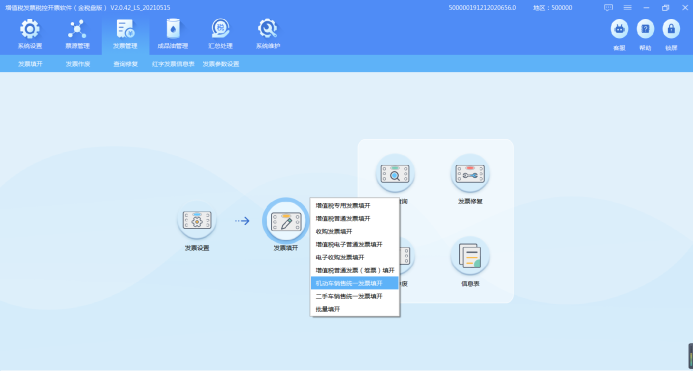Open 票源管理 network icon

[77, 29]
